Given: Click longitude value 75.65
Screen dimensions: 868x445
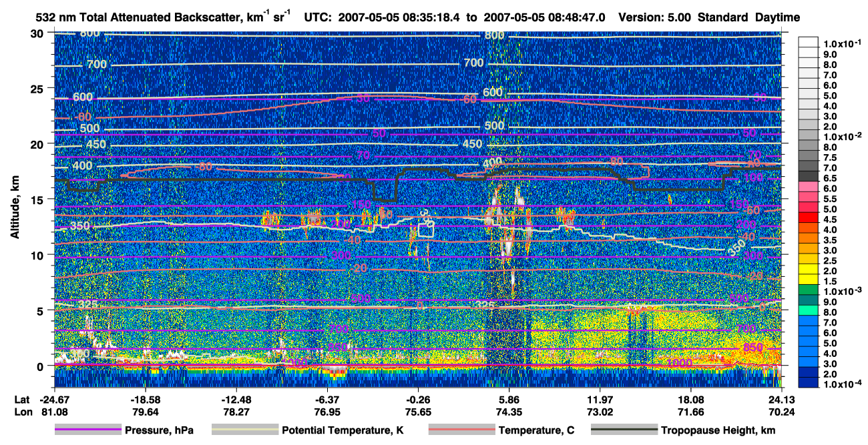Looking at the screenshot, I should click(x=418, y=412).
